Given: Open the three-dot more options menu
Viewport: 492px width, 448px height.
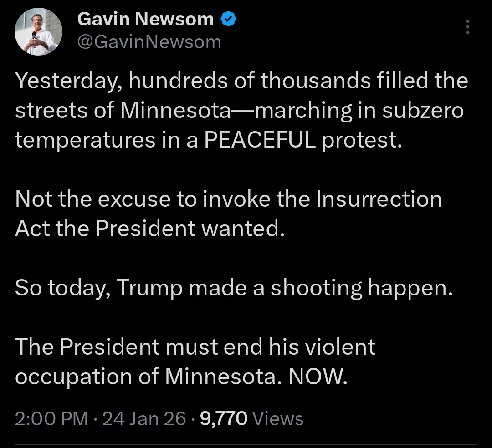Looking at the screenshot, I should pos(468,27).
